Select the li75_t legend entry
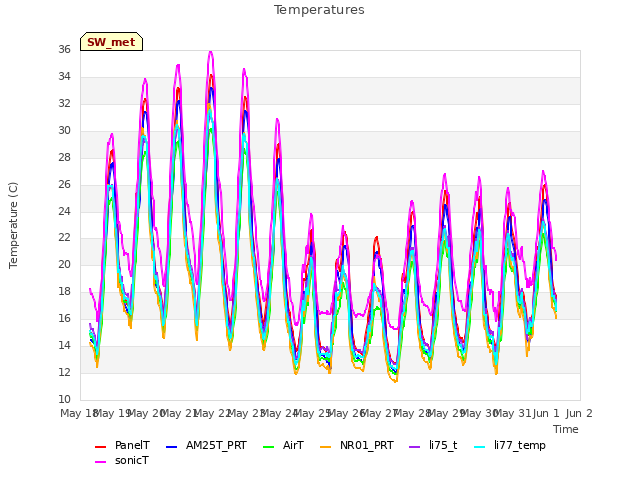Image resolution: width=640 pixels, height=480 pixels. tap(433, 445)
